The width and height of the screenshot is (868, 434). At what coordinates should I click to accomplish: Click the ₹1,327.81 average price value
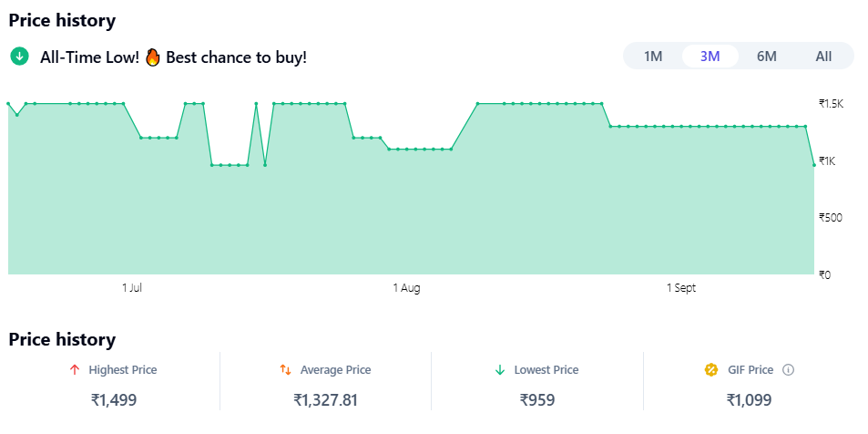[x=325, y=399]
